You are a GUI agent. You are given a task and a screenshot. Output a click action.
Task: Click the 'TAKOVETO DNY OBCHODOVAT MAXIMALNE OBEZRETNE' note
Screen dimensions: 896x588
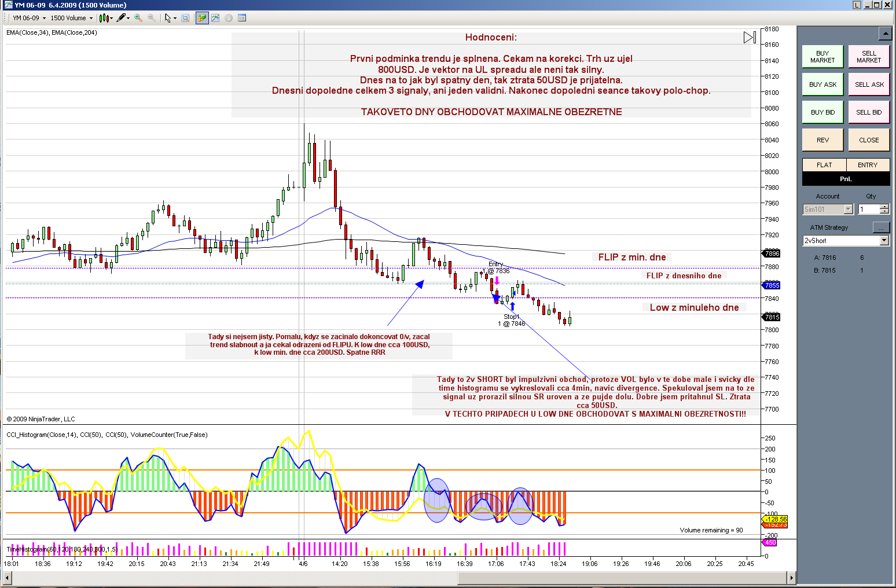tap(491, 112)
